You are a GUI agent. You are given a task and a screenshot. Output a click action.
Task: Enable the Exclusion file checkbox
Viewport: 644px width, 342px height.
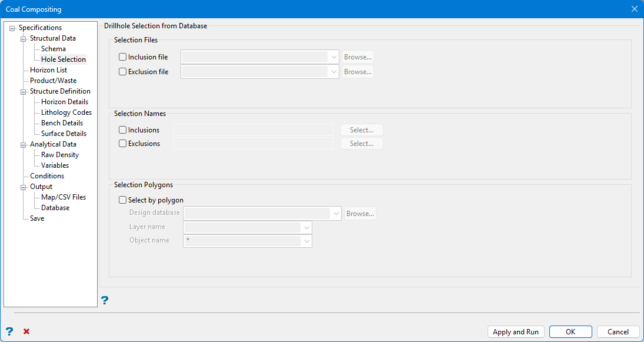[x=123, y=72]
